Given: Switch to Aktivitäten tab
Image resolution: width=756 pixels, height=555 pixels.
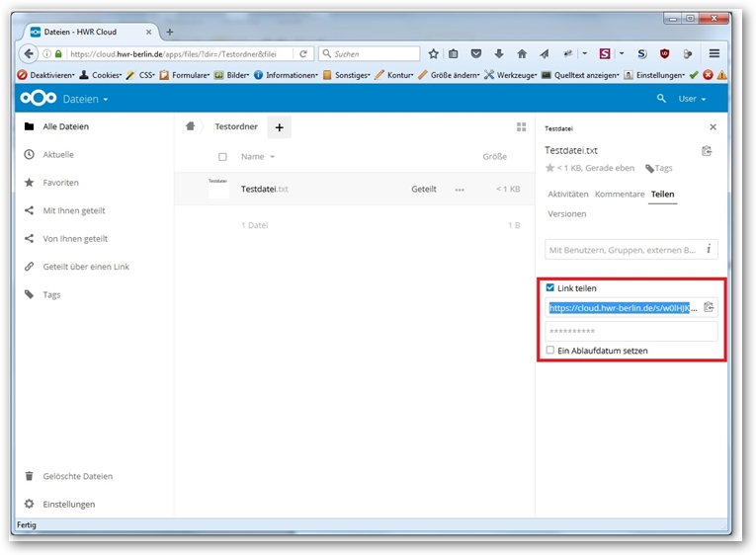Looking at the screenshot, I should [x=568, y=195].
